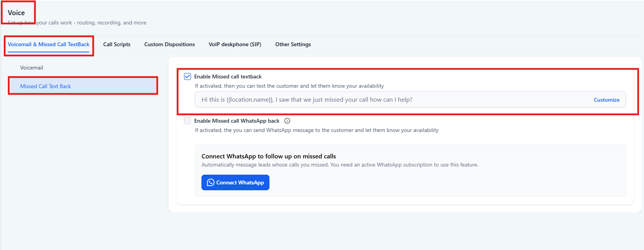This screenshot has width=644, height=250.
Task: Go to the VoIP deskphone (SIP) tab
Action: (x=235, y=44)
